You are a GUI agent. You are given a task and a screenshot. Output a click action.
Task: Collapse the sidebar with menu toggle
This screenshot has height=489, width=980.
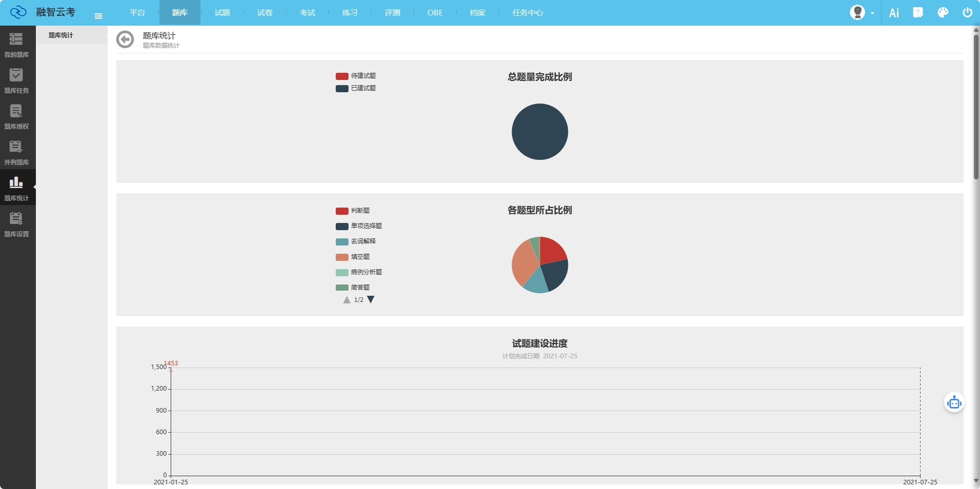click(x=98, y=16)
